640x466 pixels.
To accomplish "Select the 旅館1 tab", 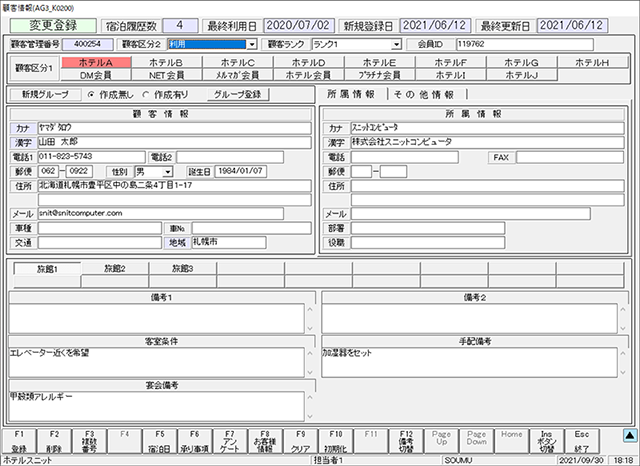I will [x=47, y=269].
